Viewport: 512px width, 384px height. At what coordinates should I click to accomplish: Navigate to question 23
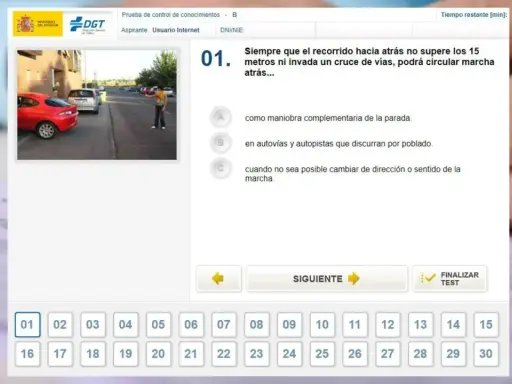click(257, 354)
